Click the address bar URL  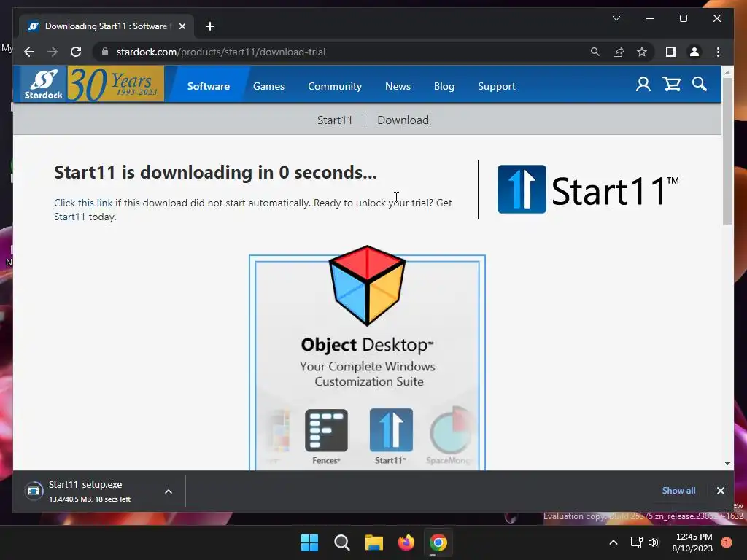pos(221,52)
